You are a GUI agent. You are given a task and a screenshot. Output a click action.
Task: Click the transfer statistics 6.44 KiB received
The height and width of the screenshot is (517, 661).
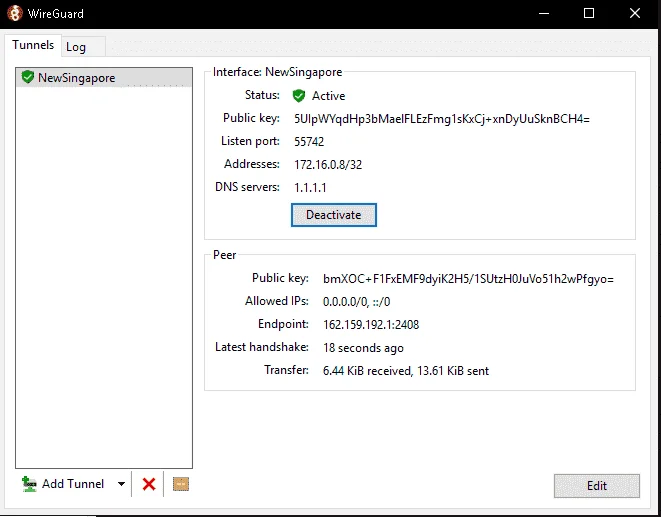406,371
